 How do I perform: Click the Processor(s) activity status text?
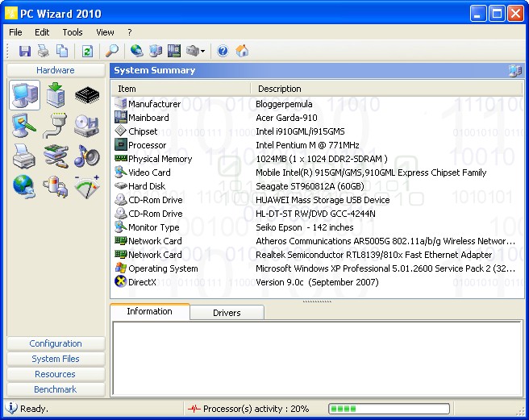256,409
